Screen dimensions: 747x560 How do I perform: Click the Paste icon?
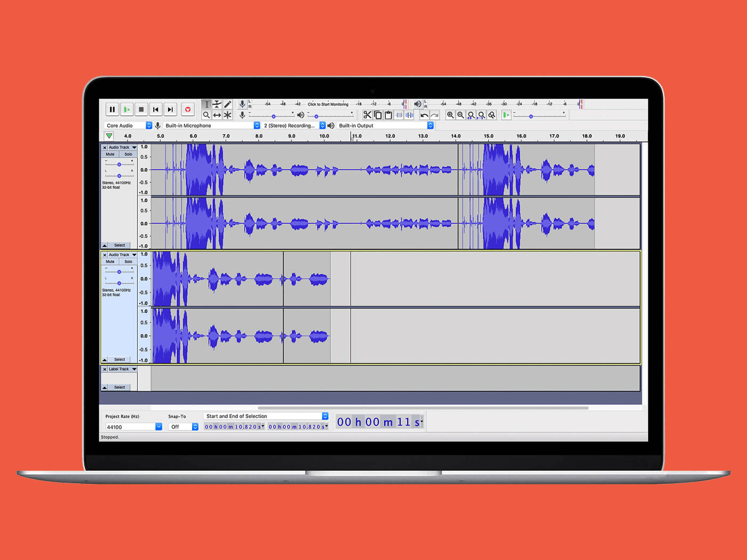tap(388, 115)
